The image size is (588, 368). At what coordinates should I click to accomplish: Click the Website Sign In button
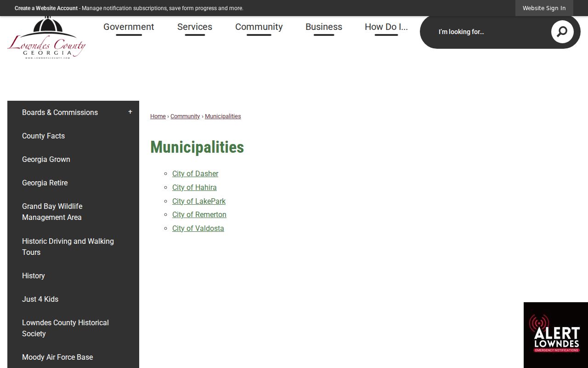pos(544,8)
